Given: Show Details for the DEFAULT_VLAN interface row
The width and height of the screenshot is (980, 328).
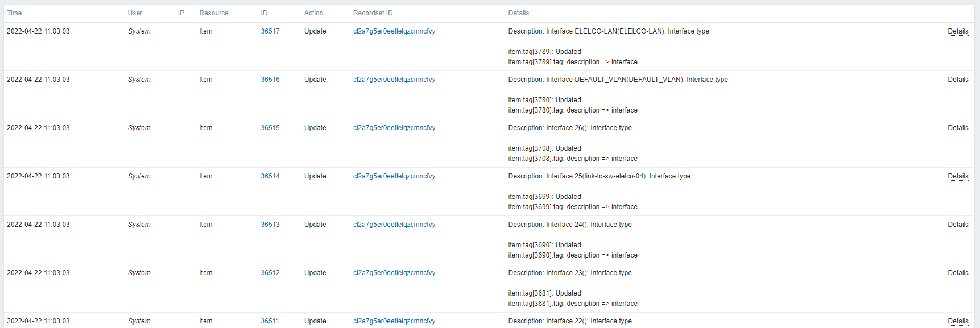Looking at the screenshot, I should click(x=958, y=80).
